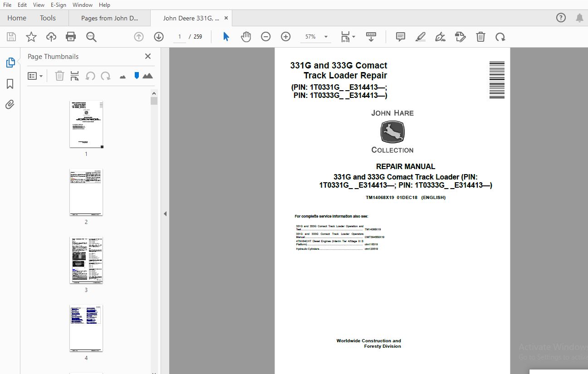The width and height of the screenshot is (588, 374).
Task: Open the Help menu
Action: point(104,5)
